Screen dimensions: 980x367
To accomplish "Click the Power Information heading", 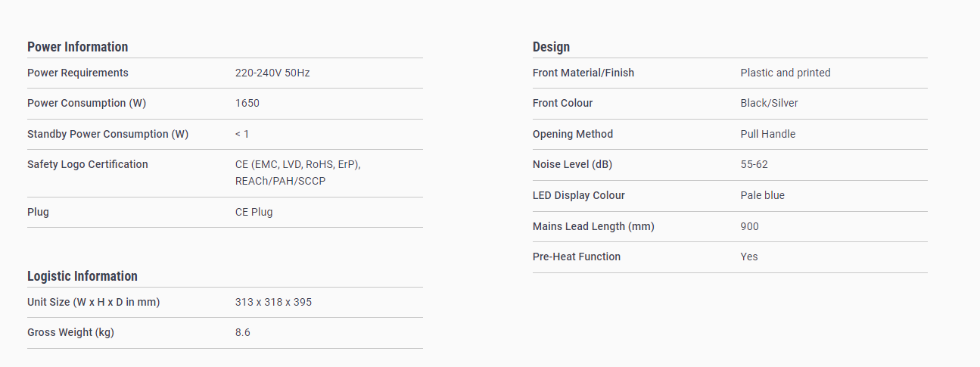I will pos(77,47).
